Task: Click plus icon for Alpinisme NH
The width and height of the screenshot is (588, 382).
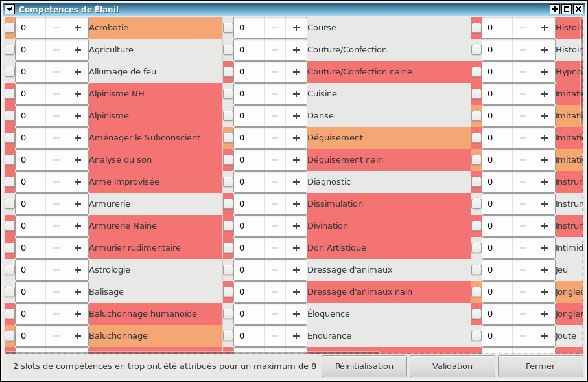Action: pyautogui.click(x=77, y=94)
